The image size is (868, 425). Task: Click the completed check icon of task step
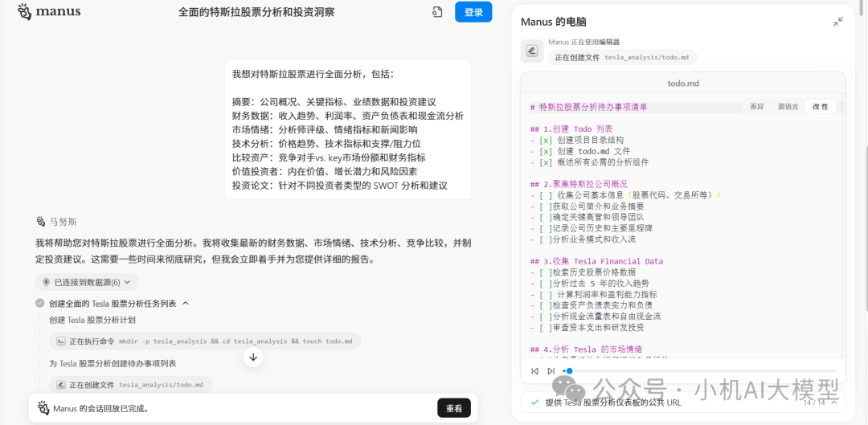click(40, 303)
